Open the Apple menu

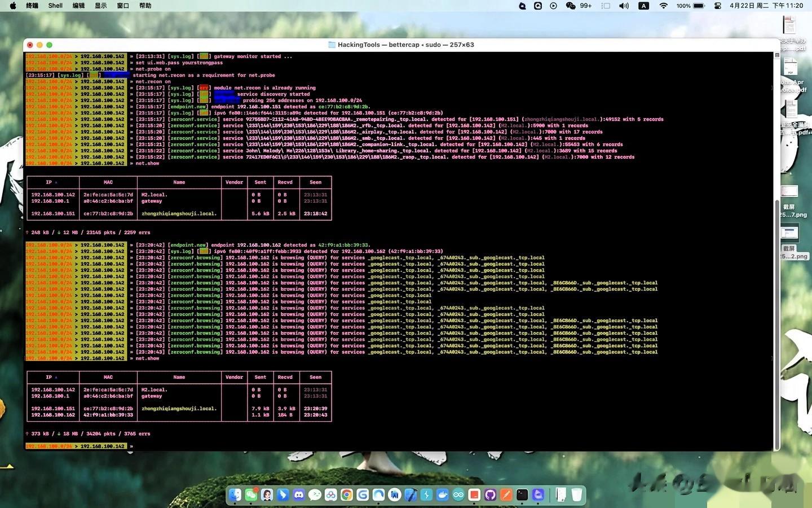pyautogui.click(x=12, y=6)
